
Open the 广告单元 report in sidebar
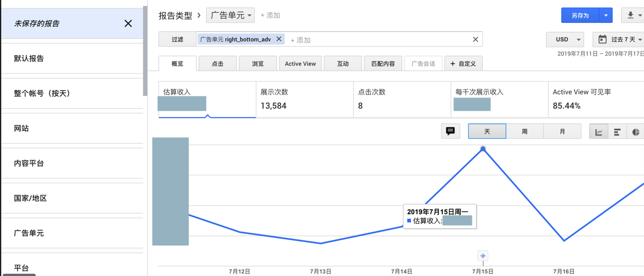72,233
